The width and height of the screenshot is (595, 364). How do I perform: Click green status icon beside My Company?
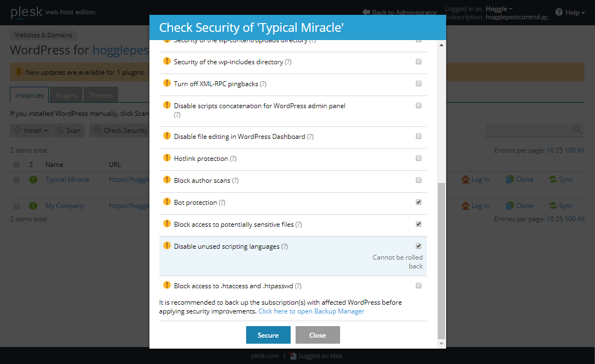click(33, 206)
